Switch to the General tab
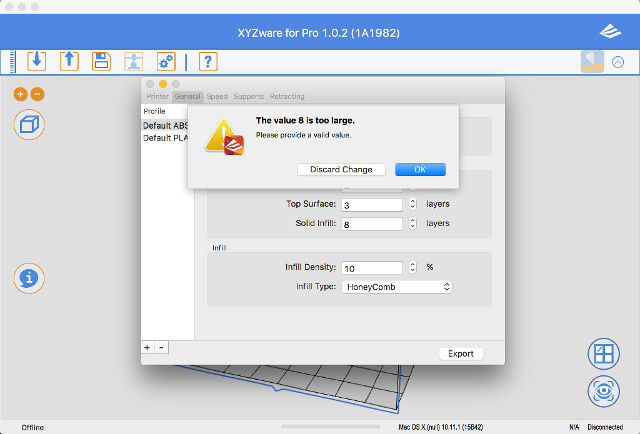Screen dimensions: 640x434 tap(188, 96)
